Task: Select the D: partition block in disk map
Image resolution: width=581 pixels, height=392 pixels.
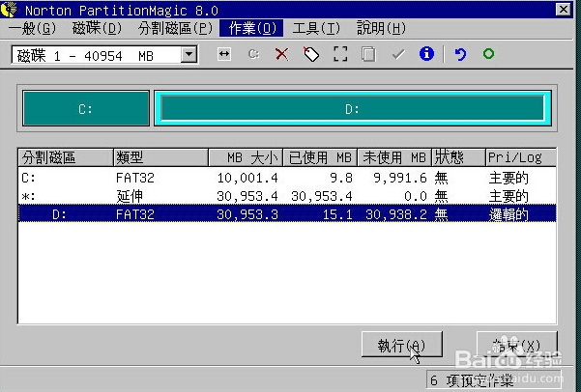Action: point(353,109)
